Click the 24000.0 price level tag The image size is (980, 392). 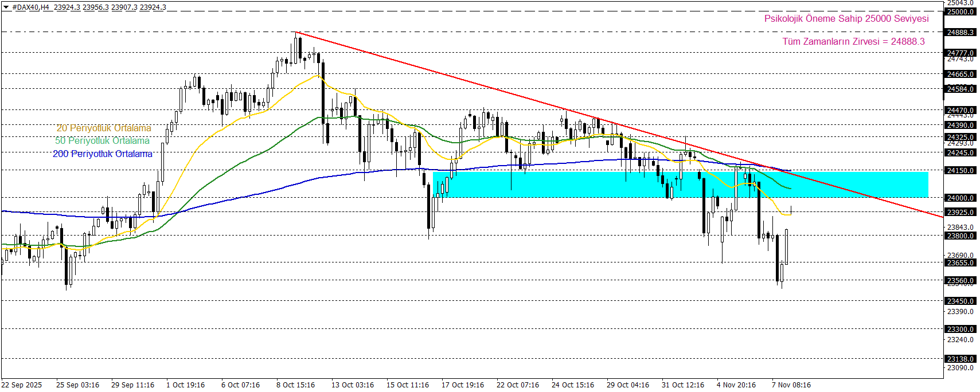(x=961, y=198)
